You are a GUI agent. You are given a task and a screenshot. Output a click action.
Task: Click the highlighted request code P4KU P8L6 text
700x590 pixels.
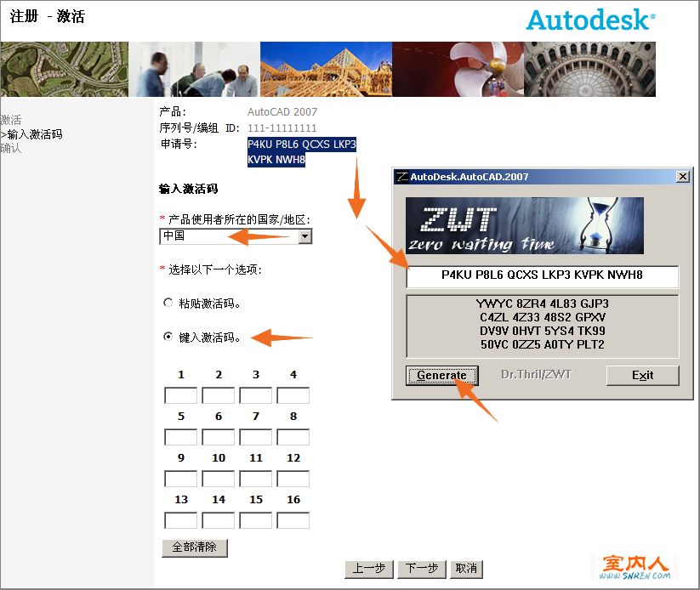click(x=302, y=151)
